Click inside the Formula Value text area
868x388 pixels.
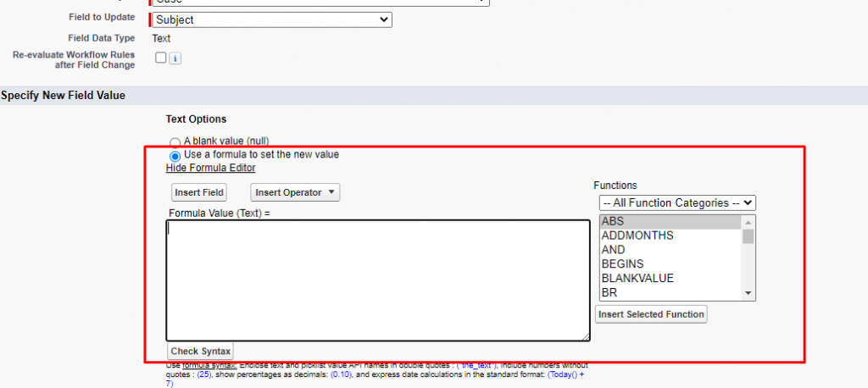pos(377,280)
